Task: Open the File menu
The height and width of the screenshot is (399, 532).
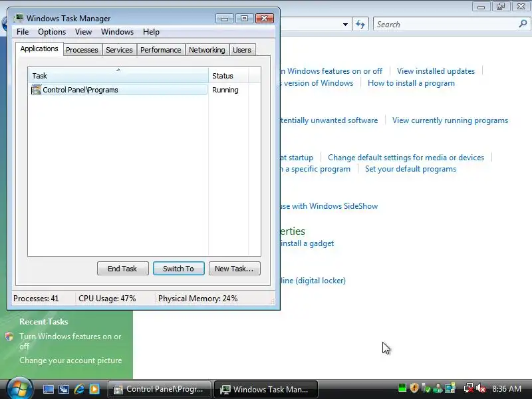Action: pyautogui.click(x=23, y=32)
